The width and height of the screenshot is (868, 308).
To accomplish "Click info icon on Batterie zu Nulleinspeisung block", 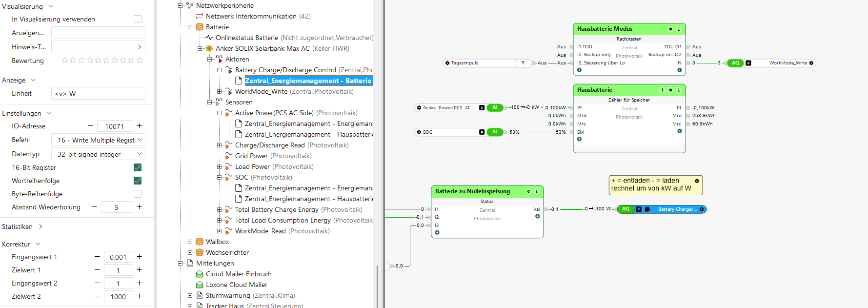I will 537,192.
